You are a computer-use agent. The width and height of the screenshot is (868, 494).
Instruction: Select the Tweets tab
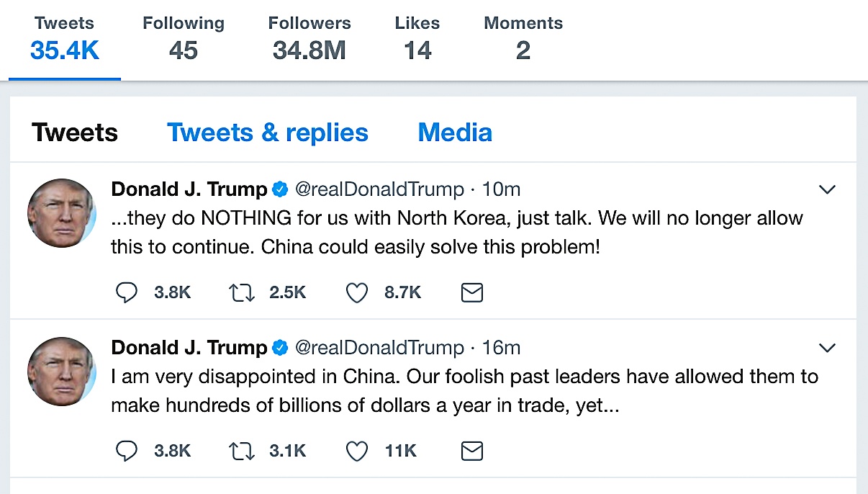[74, 133]
